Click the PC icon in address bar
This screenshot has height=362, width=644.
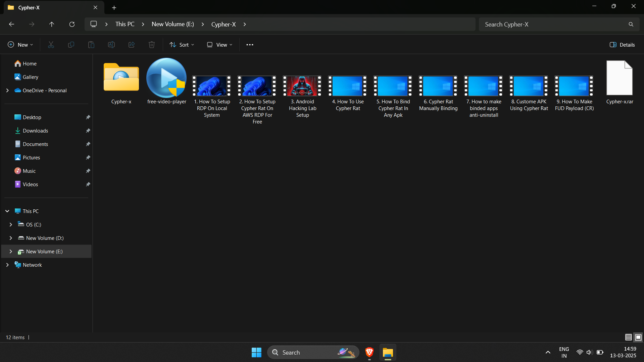[x=94, y=24]
